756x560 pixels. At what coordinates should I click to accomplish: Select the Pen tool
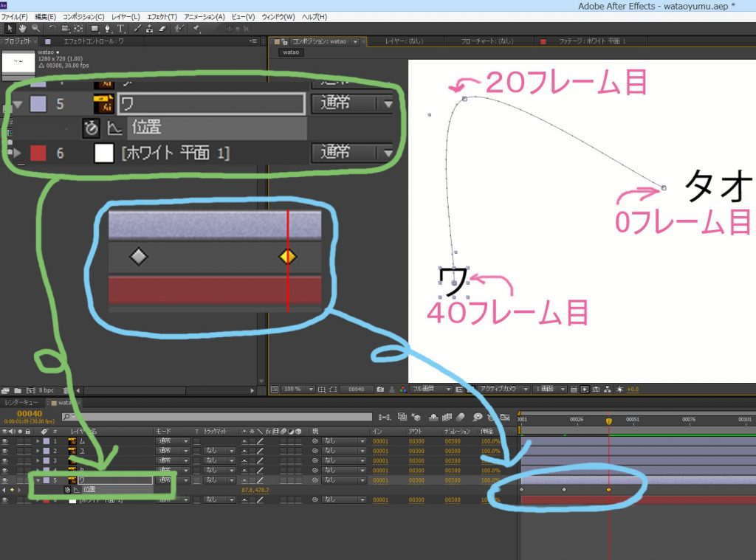pos(108,29)
